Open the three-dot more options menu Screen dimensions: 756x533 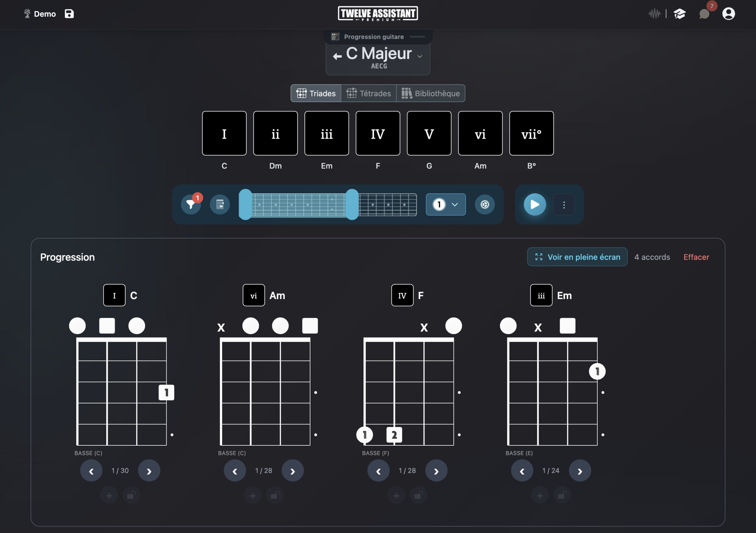pos(564,205)
